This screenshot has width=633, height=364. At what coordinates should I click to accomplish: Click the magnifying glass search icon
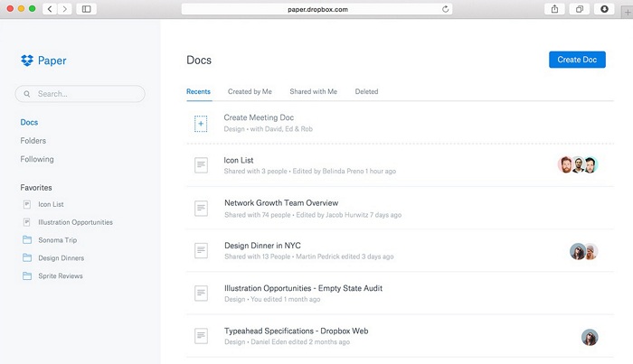click(27, 94)
